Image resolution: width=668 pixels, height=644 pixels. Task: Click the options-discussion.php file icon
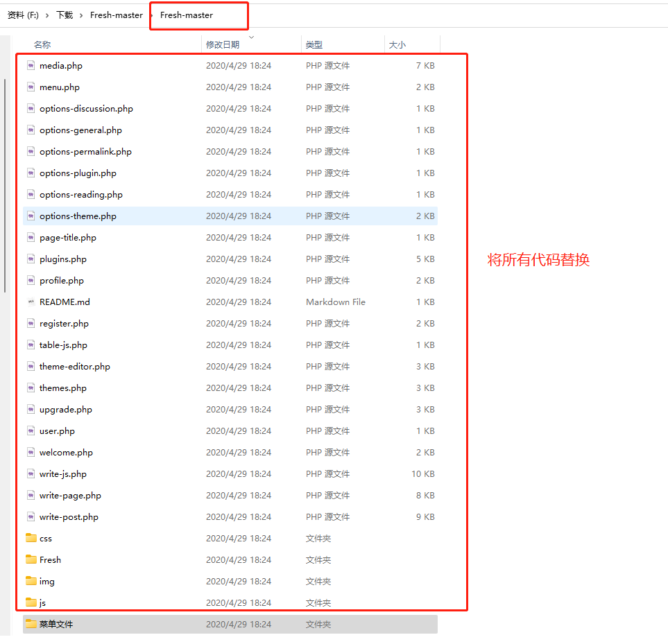(31, 109)
